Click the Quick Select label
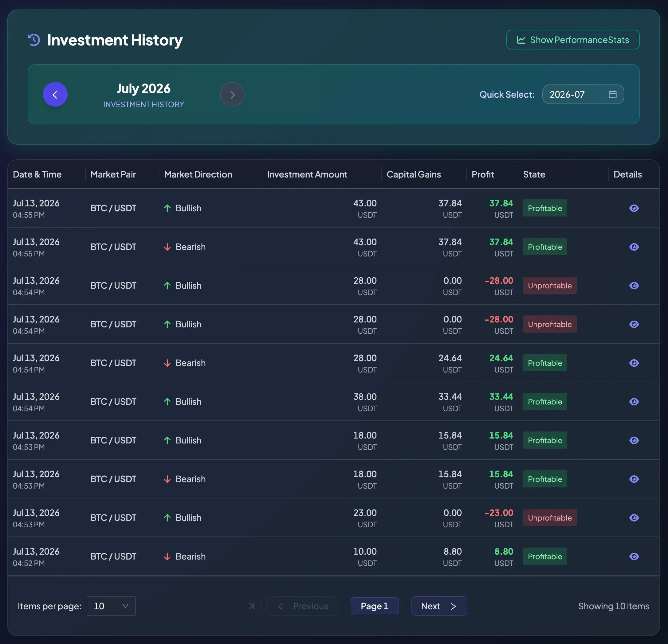Image resolution: width=668 pixels, height=644 pixels. point(507,94)
